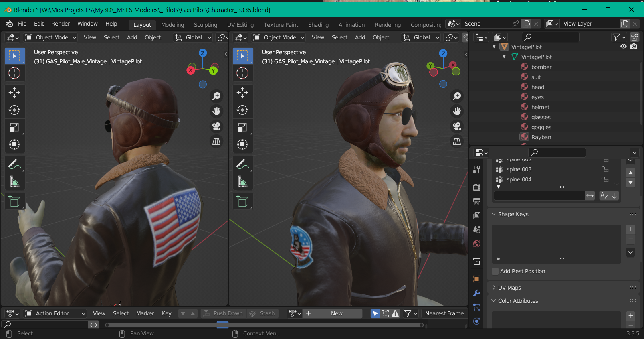The height and width of the screenshot is (339, 644).
Task: Click the outliner search field
Action: (551, 37)
